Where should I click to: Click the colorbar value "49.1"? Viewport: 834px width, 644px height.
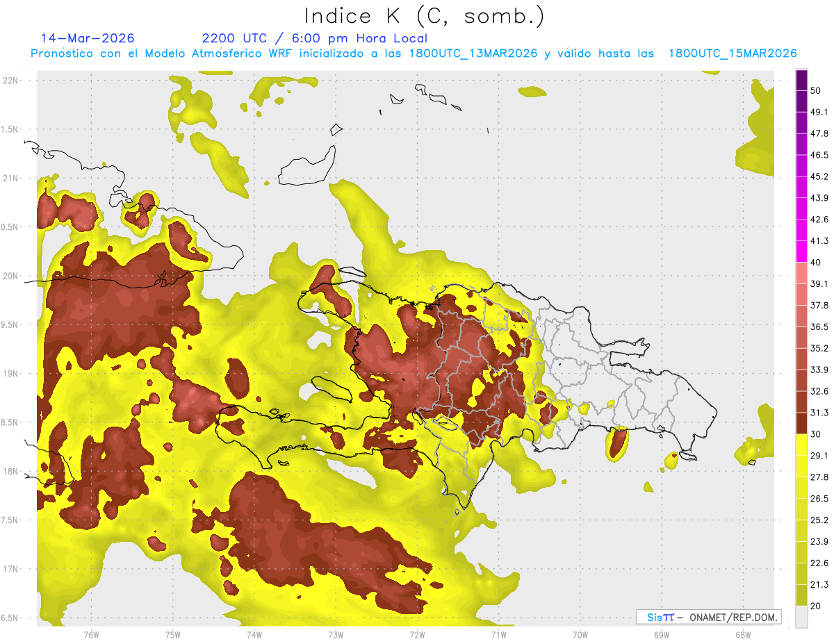pos(819,112)
